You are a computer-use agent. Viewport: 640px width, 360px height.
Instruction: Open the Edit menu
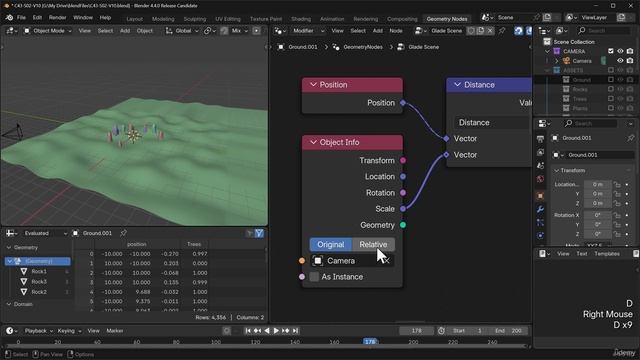click(x=37, y=18)
